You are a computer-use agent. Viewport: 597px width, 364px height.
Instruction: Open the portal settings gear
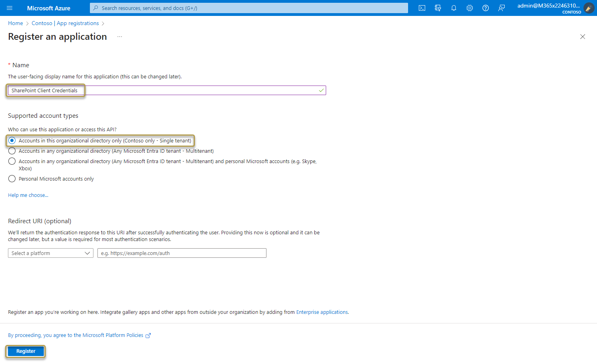(469, 8)
